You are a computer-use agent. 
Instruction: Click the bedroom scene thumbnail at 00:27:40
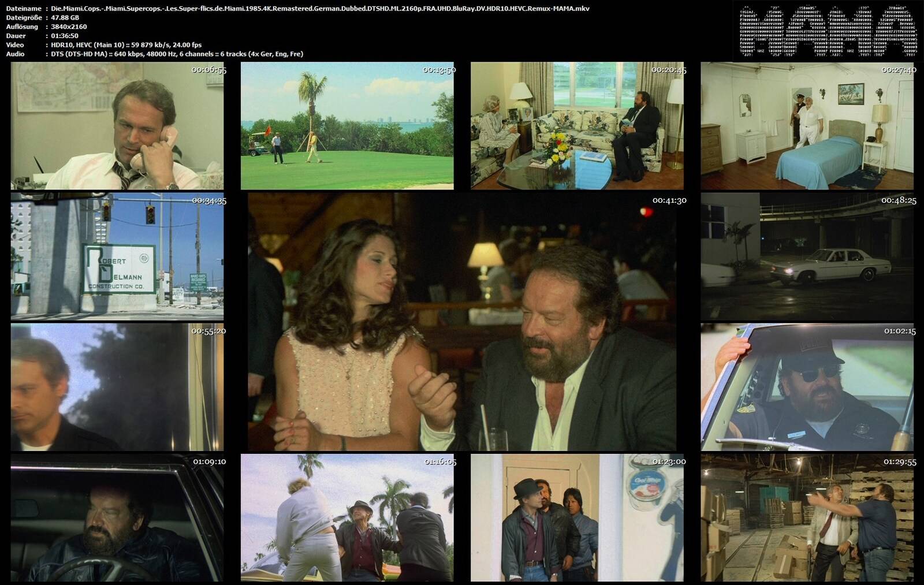[807, 126]
